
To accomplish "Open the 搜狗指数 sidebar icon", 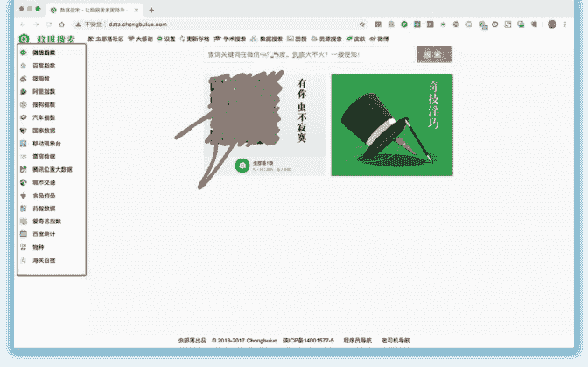I will (x=24, y=105).
